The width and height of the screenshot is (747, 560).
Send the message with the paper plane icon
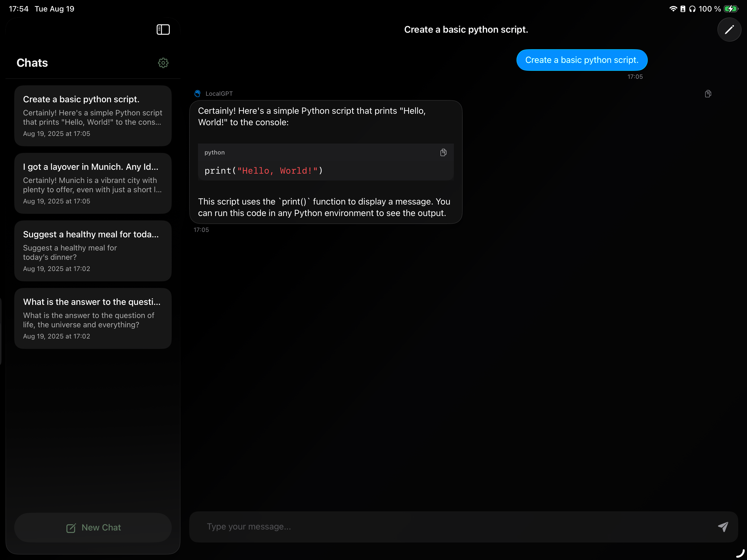723,527
